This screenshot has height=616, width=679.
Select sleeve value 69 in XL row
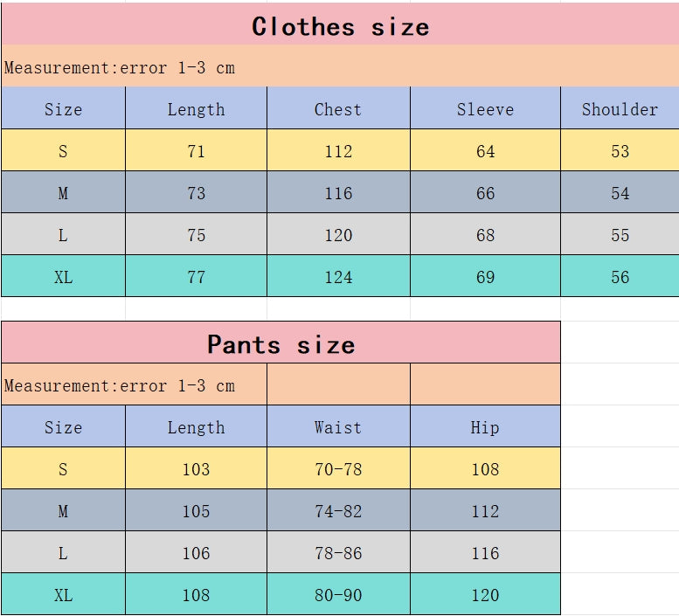(x=485, y=277)
